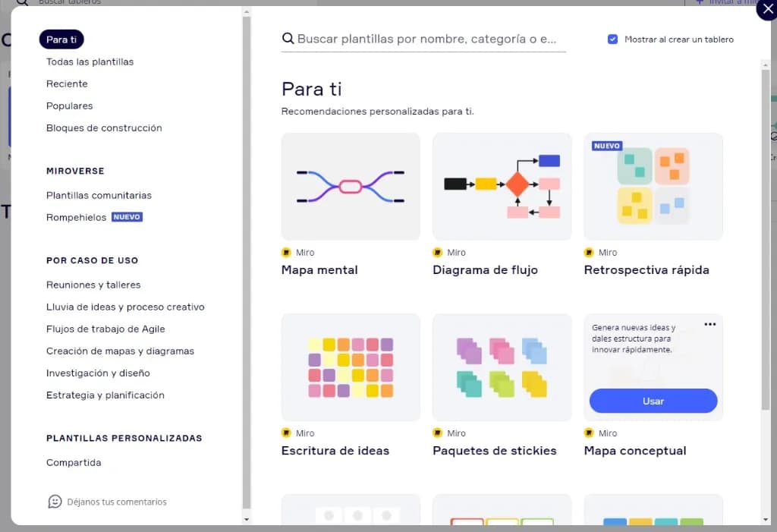The width and height of the screenshot is (777, 532).
Task: Click Déjanos tus comentarios link
Action: (117, 502)
